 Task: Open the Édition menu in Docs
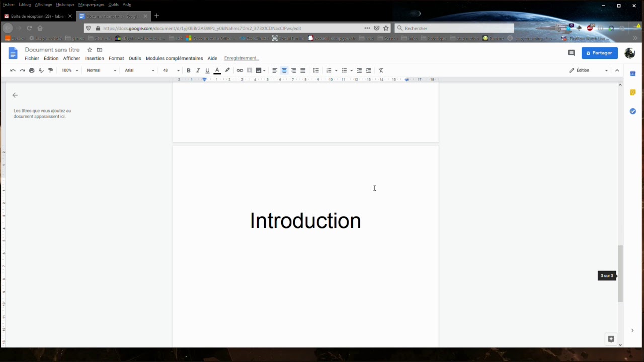[x=51, y=58]
